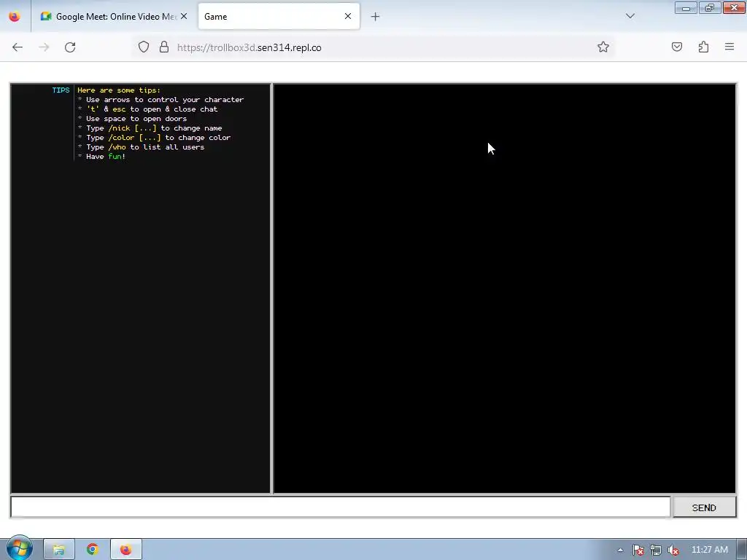Open the Action Center flag icon
This screenshot has height=560, width=747.
coord(638,550)
